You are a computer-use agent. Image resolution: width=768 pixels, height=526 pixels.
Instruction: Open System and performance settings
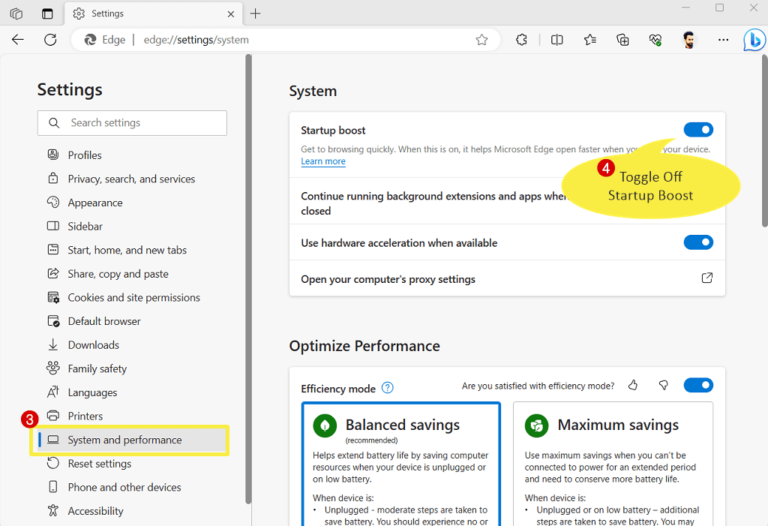coord(125,440)
